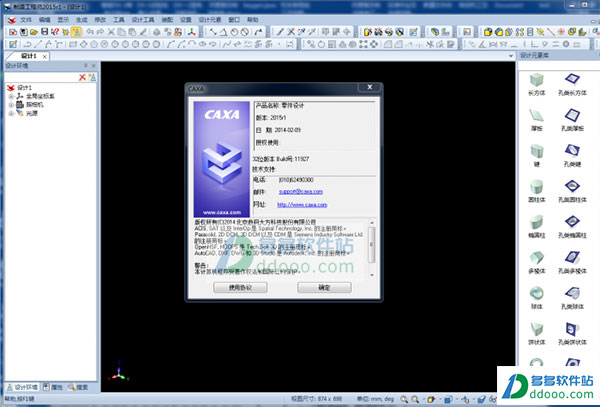Select the 圆柱体 (cylinder) element in library
Image resolution: width=600 pixels, height=407 pixels.
coord(536,191)
